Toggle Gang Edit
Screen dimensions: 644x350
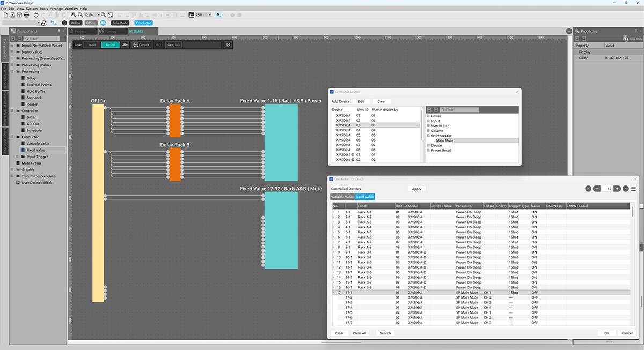(x=173, y=45)
